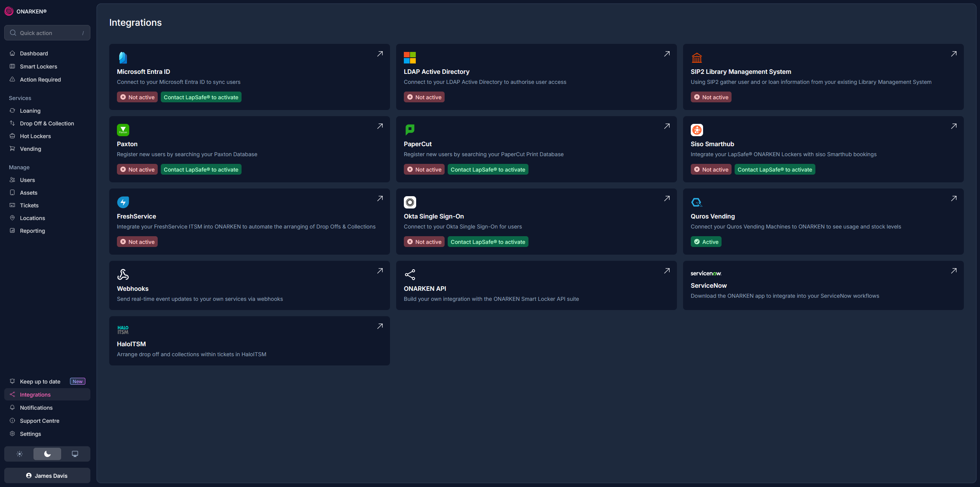Click the LDAP Active Directory Windows logo
The width and height of the screenshot is (980, 487).
(410, 58)
